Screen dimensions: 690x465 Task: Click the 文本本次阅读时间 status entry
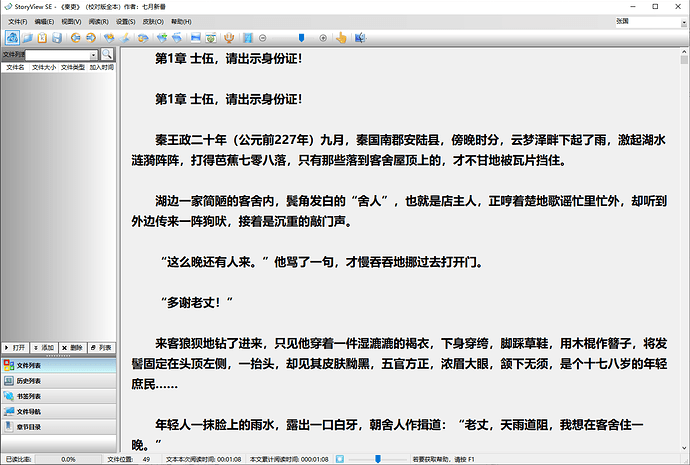203,459
